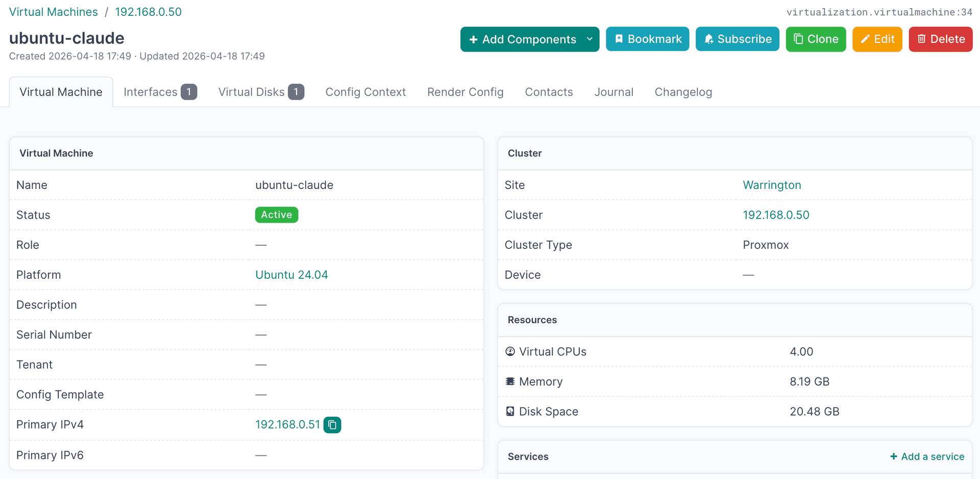Click the Created and Updated timestamp line
This screenshot has width=980, height=479.
click(x=137, y=56)
